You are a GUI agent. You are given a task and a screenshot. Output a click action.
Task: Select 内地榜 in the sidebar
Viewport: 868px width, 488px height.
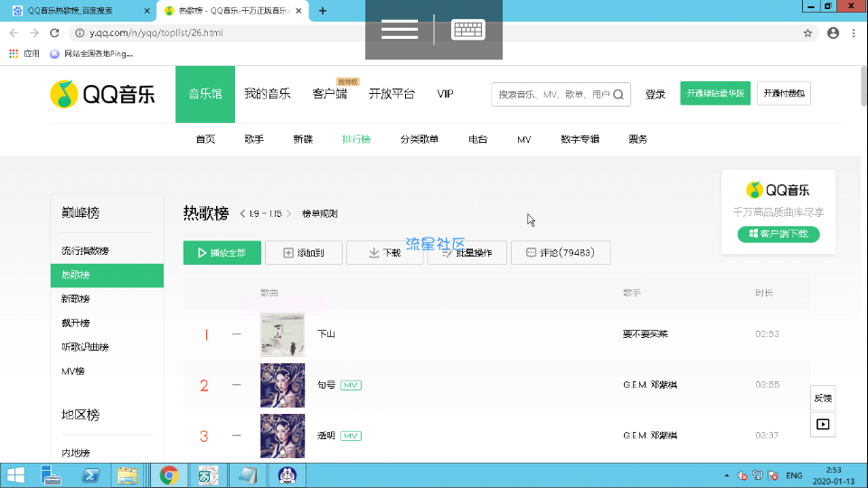(76, 453)
